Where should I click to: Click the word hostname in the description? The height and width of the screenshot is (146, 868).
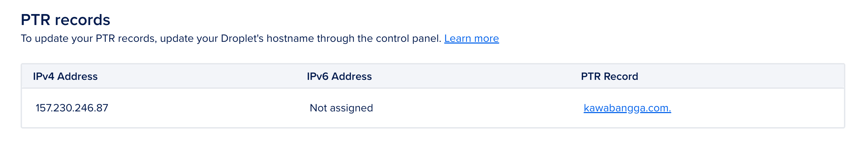(x=290, y=38)
